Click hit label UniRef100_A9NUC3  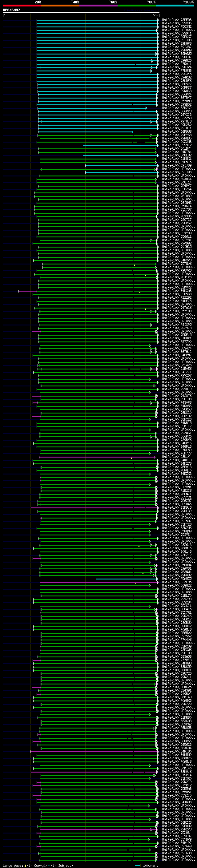pos(177,91)
